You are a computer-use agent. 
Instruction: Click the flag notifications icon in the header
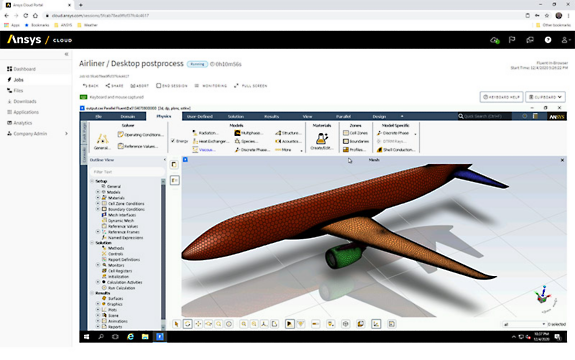pyautogui.click(x=512, y=40)
